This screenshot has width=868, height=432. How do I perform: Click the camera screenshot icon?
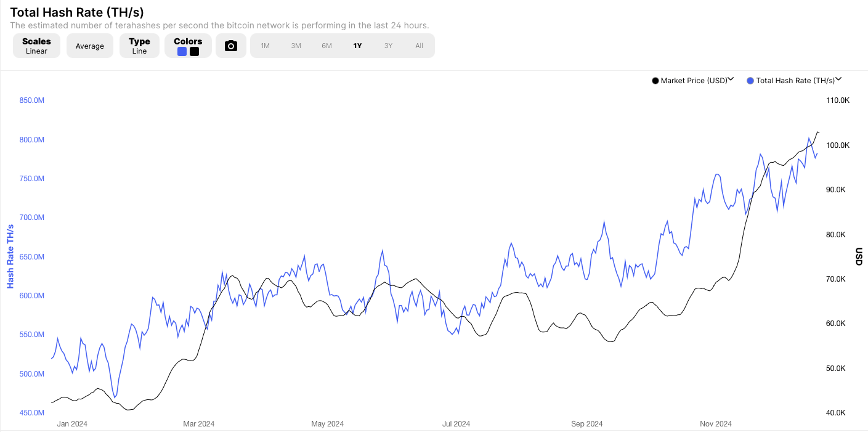231,46
